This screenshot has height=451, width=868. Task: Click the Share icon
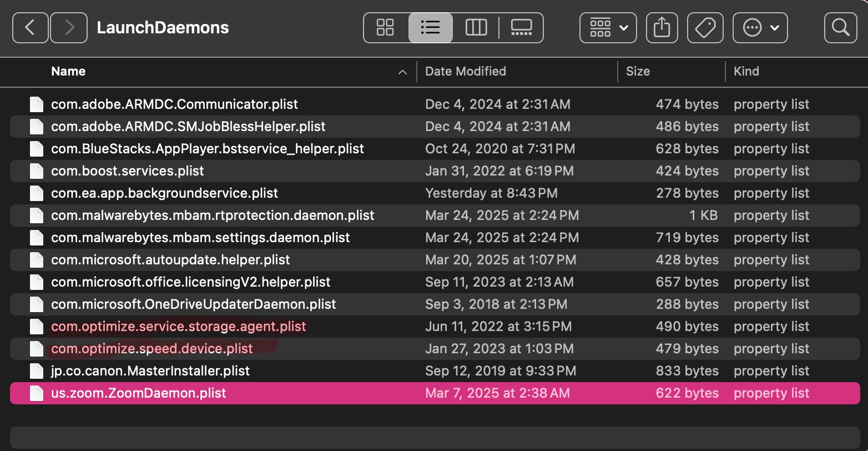(662, 27)
